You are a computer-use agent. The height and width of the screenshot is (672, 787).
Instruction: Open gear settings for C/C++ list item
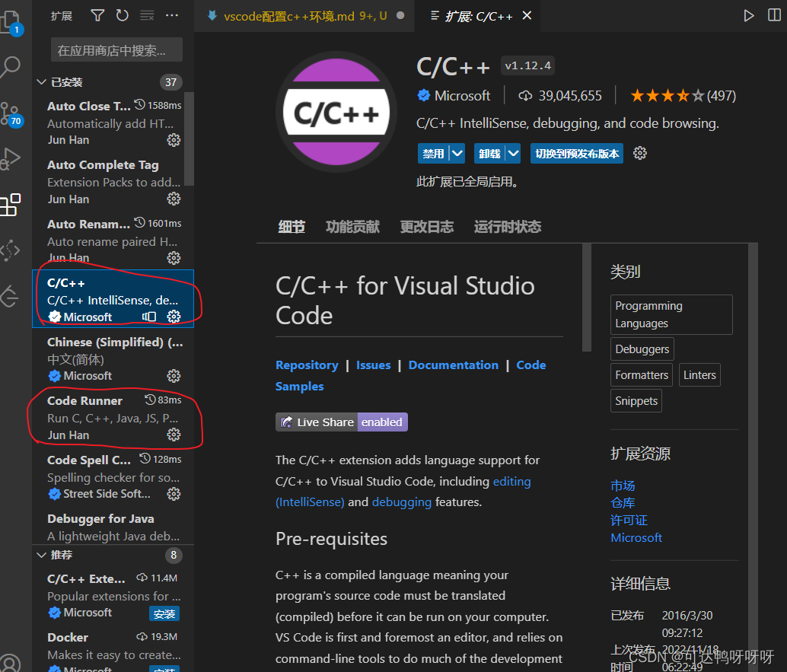coord(174,317)
